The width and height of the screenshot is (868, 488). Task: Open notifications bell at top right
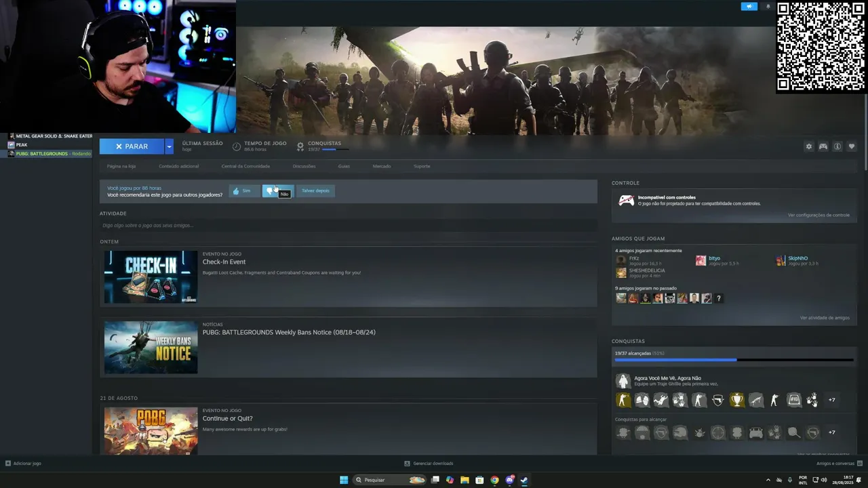768,6
